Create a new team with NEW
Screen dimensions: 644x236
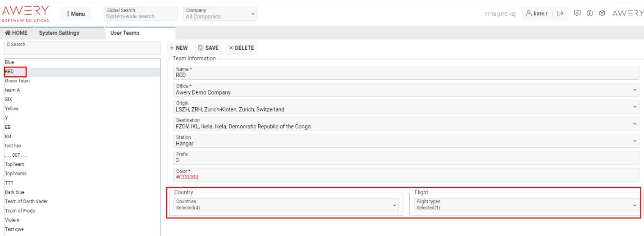pyautogui.click(x=179, y=48)
